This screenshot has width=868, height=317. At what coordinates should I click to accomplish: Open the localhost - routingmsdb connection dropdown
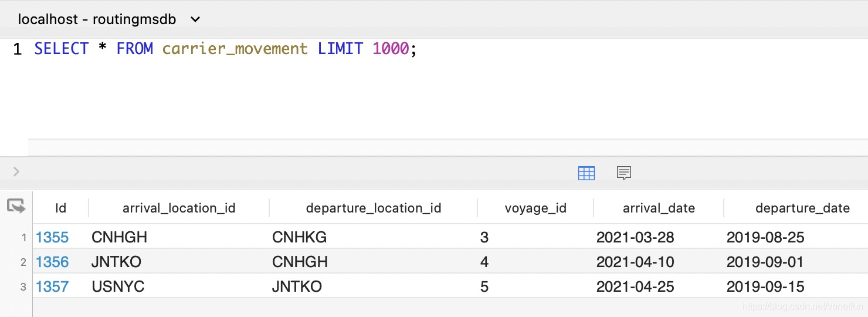109,19
